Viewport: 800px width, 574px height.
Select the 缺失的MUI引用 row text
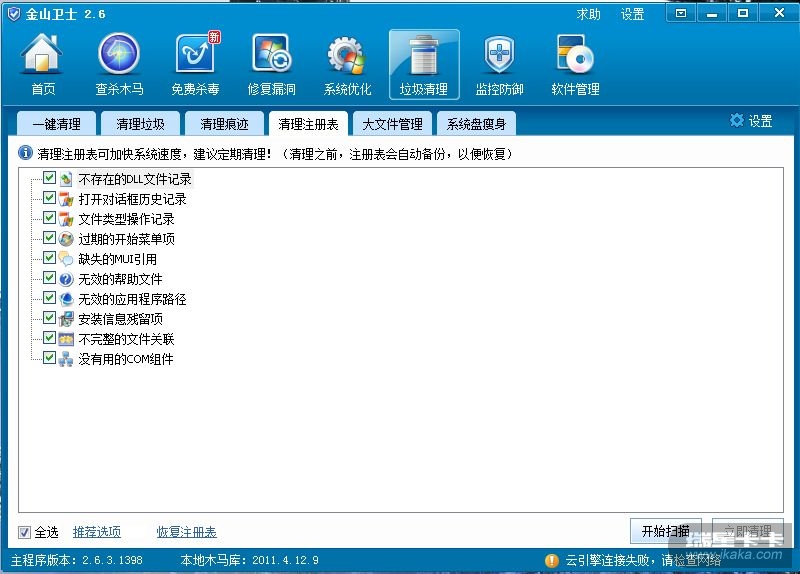click(x=118, y=259)
